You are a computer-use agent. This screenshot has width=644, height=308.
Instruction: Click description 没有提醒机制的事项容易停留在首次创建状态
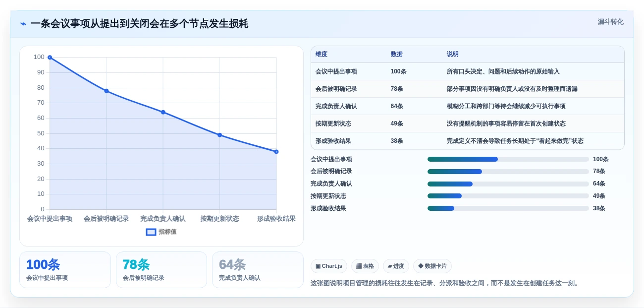[506, 123]
